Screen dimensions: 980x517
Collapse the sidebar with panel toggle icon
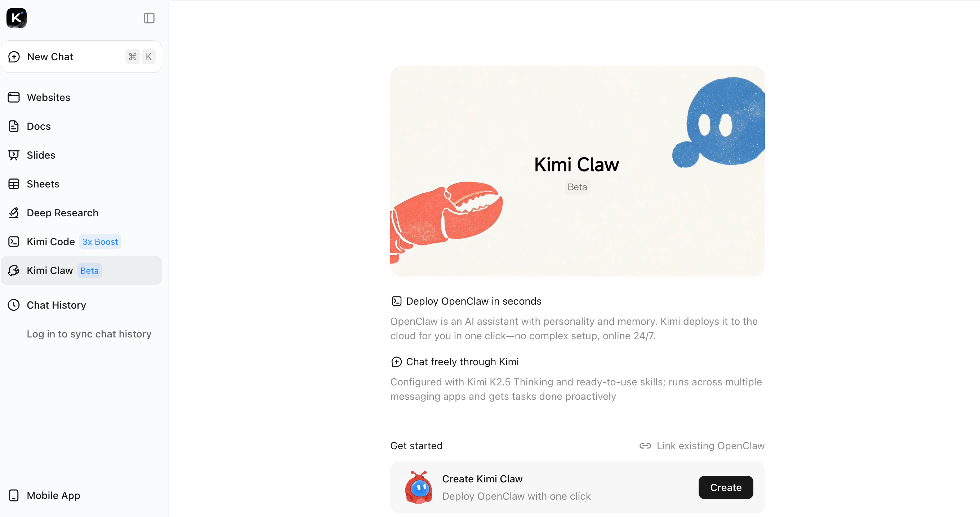pyautogui.click(x=149, y=18)
